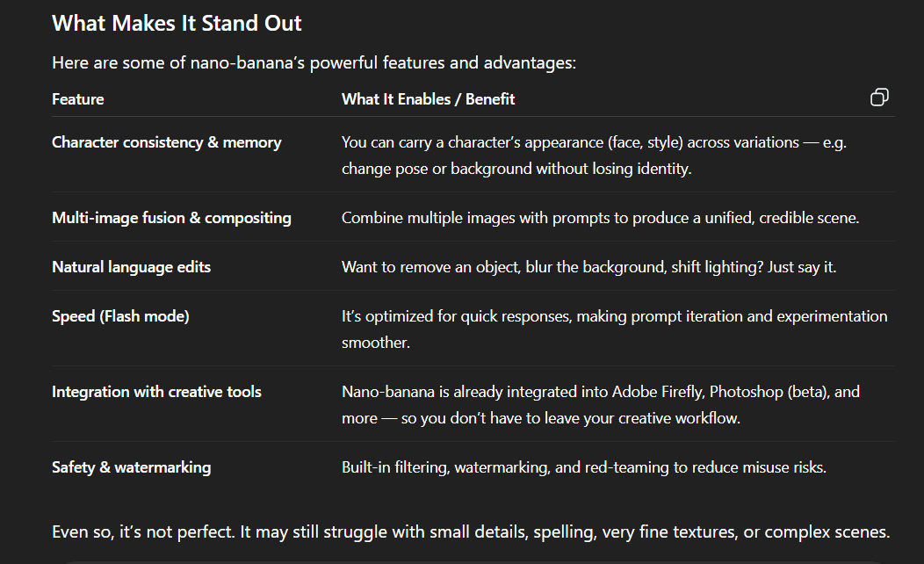Click the "Natural language edits" feature label
The image size is (924, 564).
pos(131,266)
